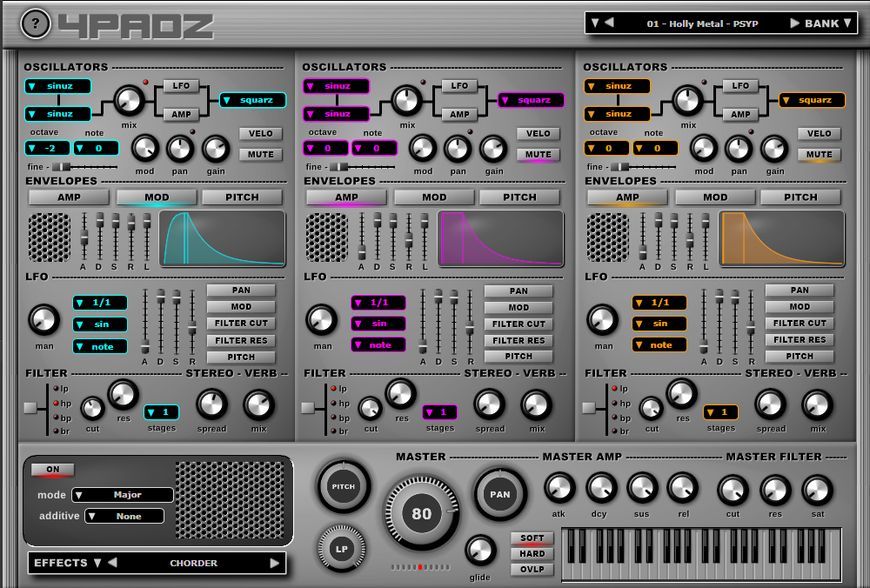Click first pad's pan knob
The image size is (870, 588).
pos(180,149)
